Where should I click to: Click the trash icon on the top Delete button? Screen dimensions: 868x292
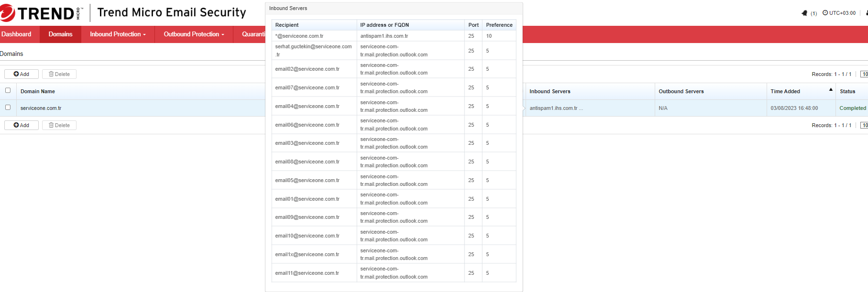click(x=51, y=74)
